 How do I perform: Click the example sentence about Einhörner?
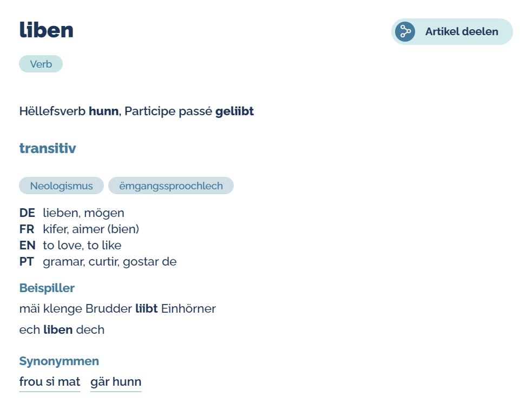click(117, 309)
